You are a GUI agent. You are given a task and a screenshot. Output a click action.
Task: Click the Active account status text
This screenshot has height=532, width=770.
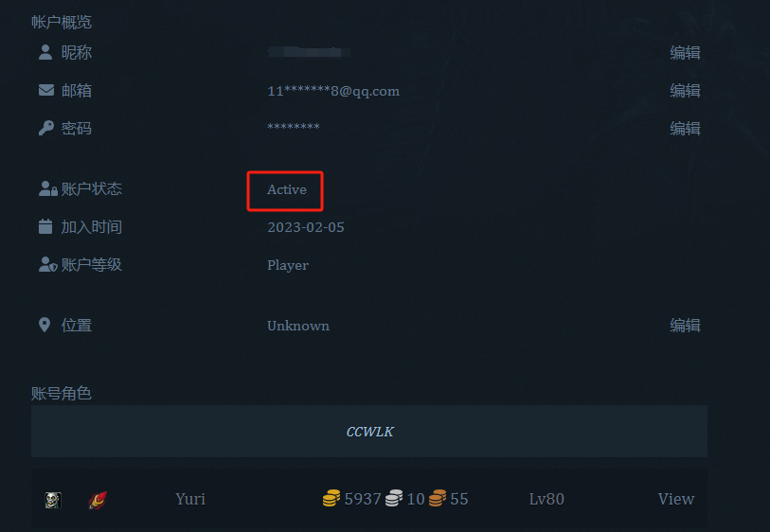(x=287, y=189)
